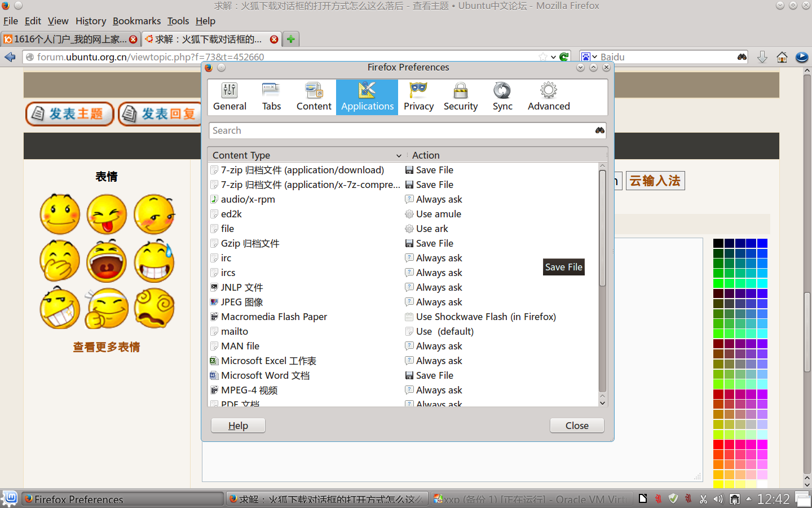812x508 pixels.
Task: Bookmark this page with the star icon
Action: click(543, 57)
